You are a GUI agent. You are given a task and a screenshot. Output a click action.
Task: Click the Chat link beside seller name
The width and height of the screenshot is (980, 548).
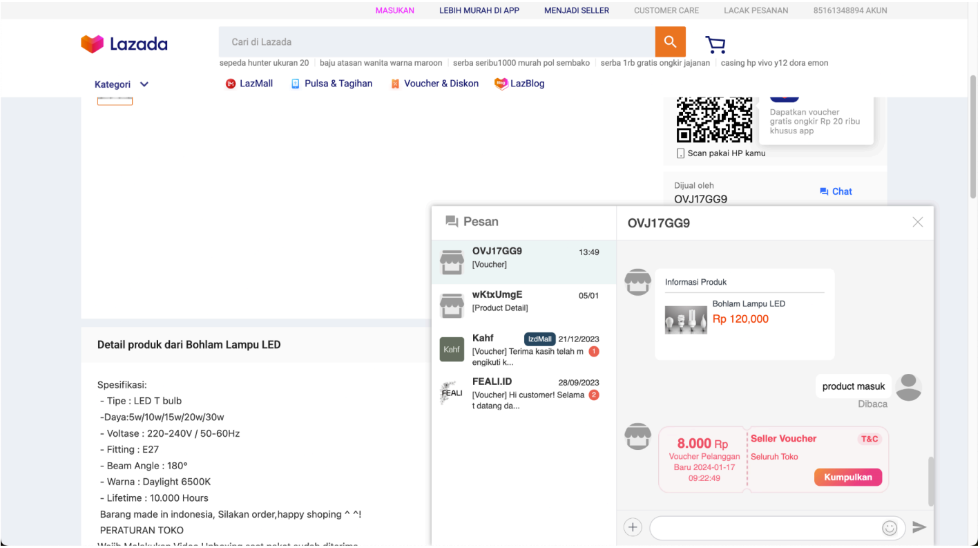point(836,191)
